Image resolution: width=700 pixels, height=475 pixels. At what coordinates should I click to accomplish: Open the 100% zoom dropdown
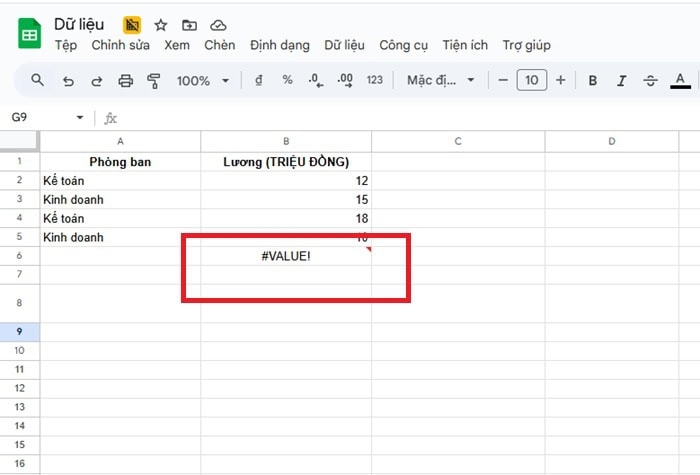point(203,81)
